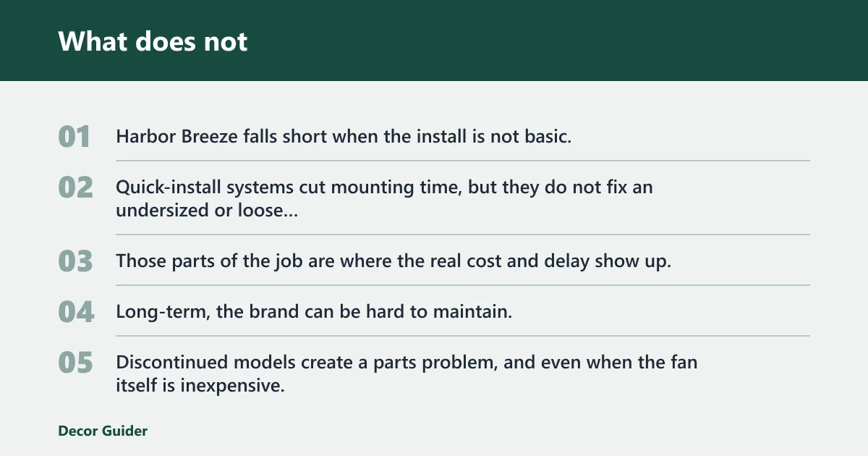The width and height of the screenshot is (868, 456).
Task: Click the divider line under item 03
Action: [463, 285]
